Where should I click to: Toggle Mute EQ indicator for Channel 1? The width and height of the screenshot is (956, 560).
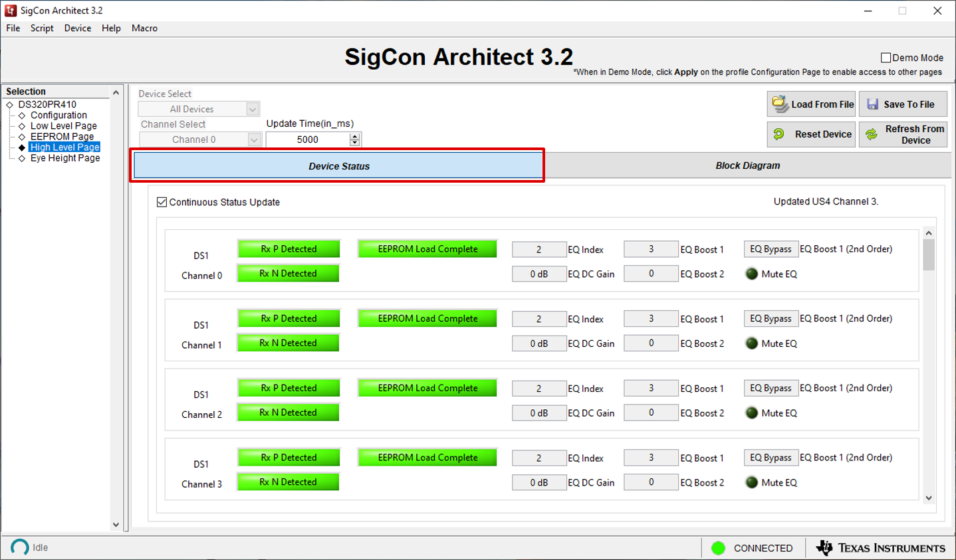click(752, 343)
